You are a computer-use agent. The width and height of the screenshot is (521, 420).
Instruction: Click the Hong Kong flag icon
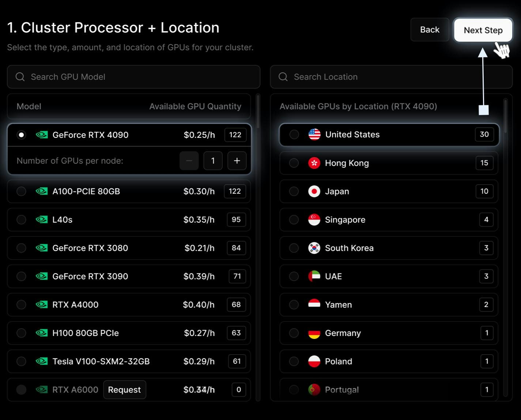(x=314, y=163)
